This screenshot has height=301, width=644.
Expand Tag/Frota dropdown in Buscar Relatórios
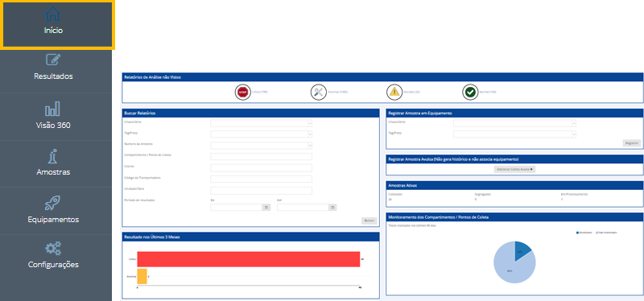tap(261, 134)
